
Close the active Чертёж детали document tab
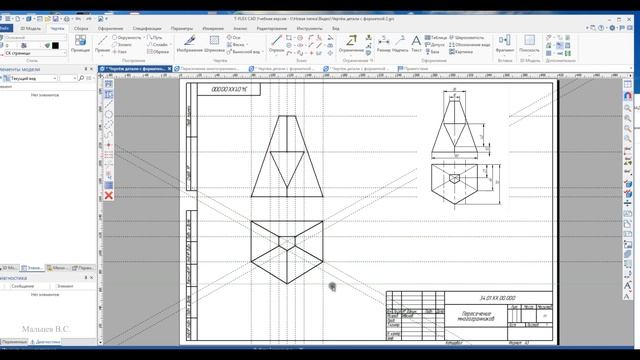pyautogui.click(x=169, y=69)
